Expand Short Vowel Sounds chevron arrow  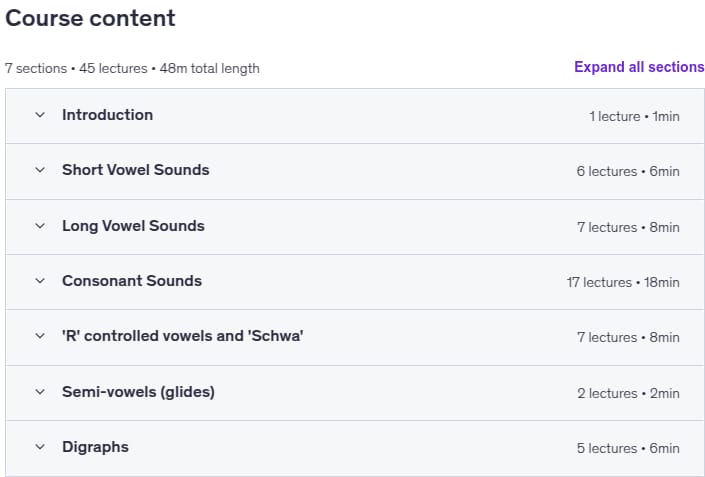pyautogui.click(x=40, y=170)
